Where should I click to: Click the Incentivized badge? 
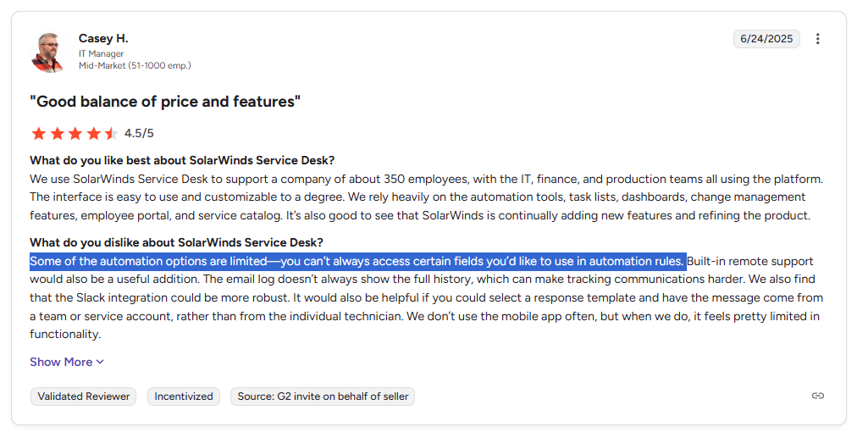coord(184,396)
